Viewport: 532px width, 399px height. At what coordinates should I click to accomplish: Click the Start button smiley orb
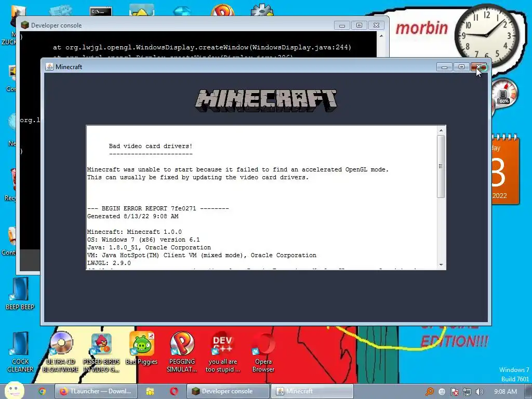pos(14,390)
